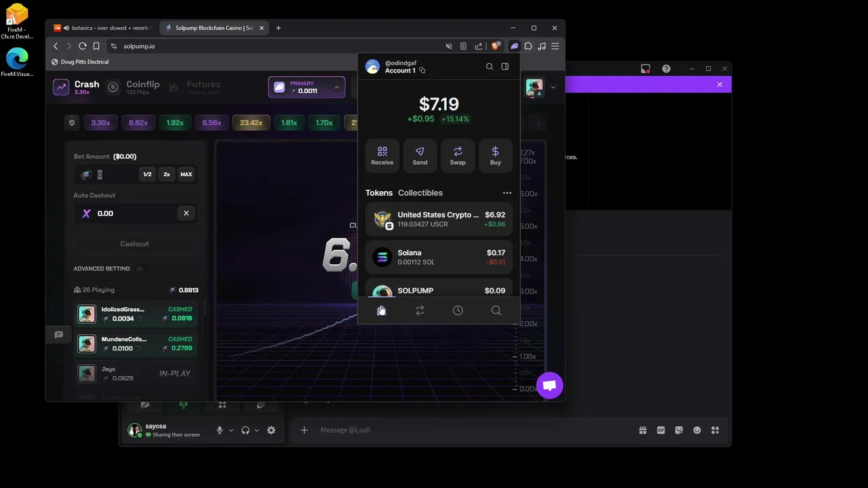Add attachment plus in Discord message bar

tap(304, 430)
